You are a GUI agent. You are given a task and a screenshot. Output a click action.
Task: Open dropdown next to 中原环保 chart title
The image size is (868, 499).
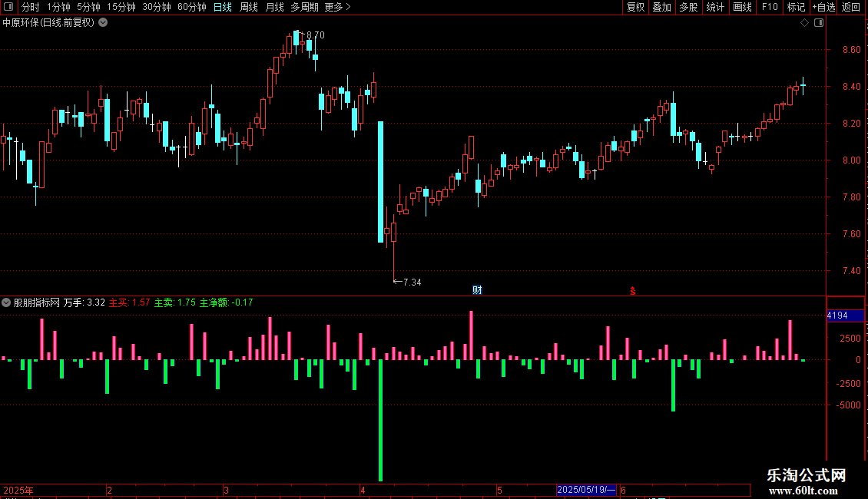click(x=103, y=23)
